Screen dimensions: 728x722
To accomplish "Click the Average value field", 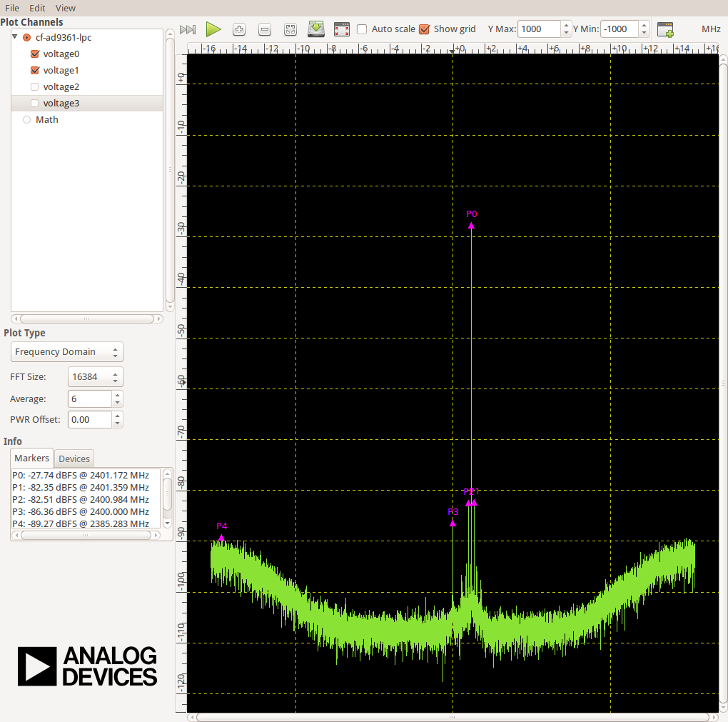I will coord(90,399).
